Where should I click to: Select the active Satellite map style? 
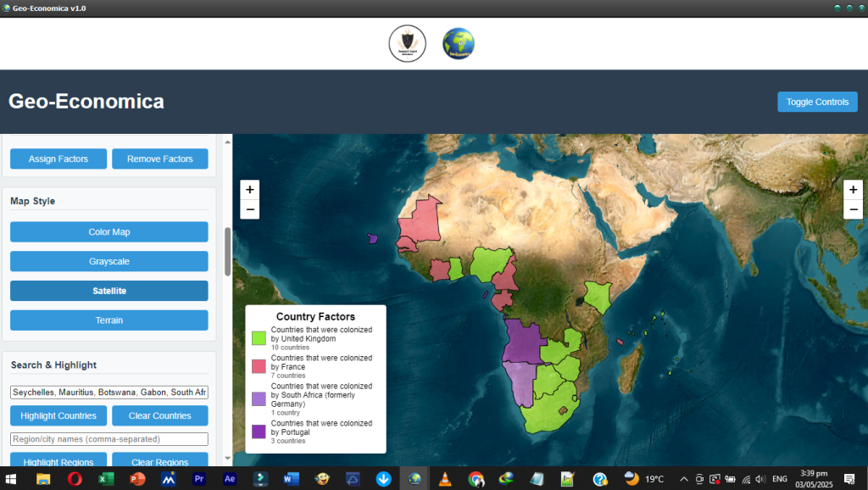point(109,291)
